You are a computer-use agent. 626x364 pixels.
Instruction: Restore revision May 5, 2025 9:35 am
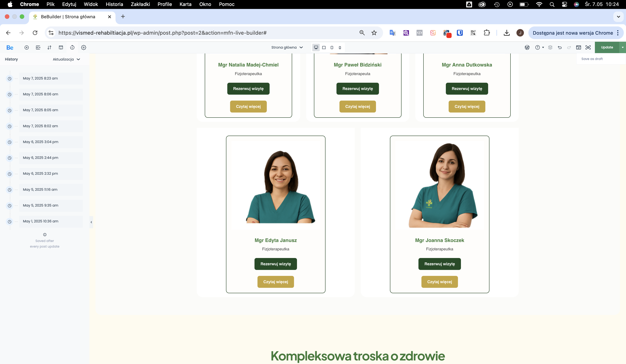click(51, 206)
